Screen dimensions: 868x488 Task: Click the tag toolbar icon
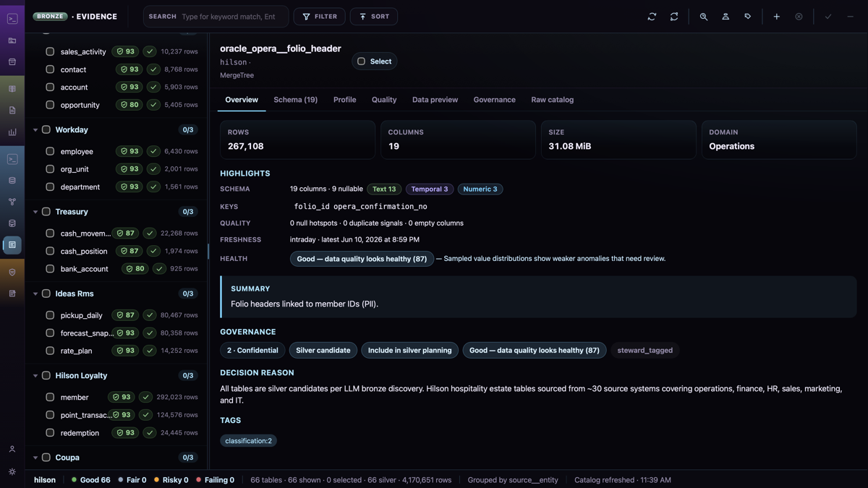click(x=747, y=17)
